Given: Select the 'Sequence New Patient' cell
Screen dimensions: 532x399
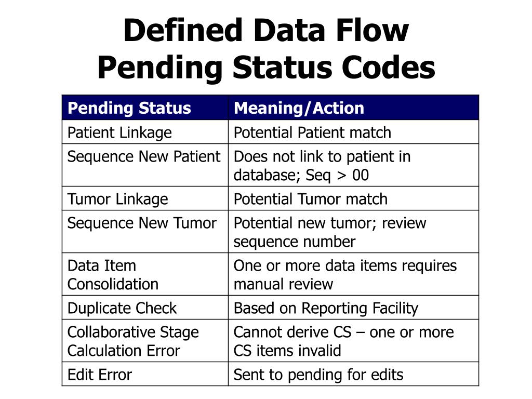Looking at the screenshot, I should point(145,165).
